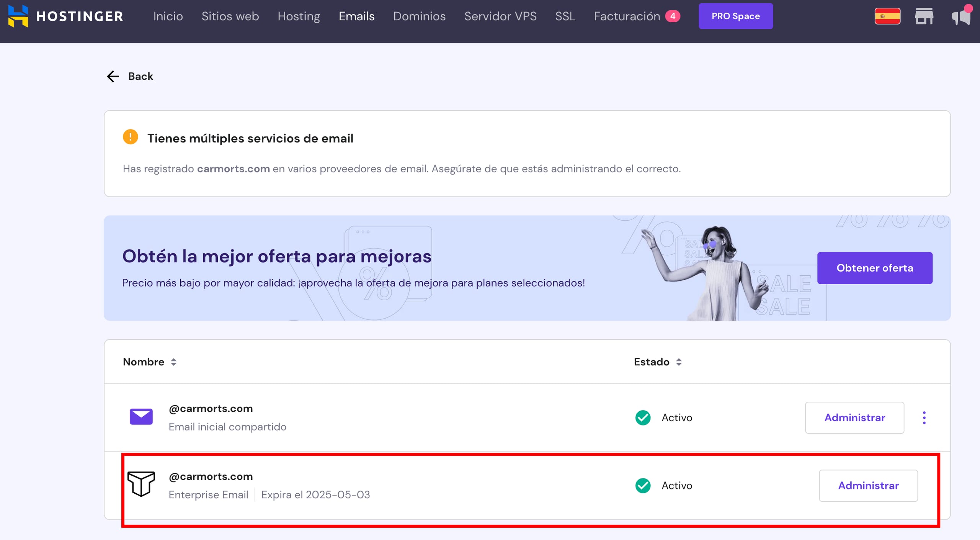980x540 pixels.
Task: Click the back arrow icon
Action: coord(113,76)
